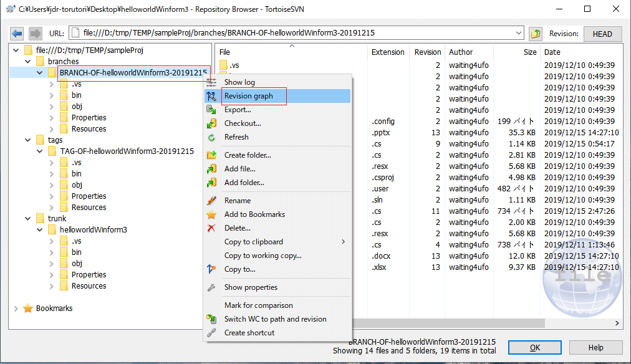Collapse the branches tree node
Screen dimensions: 631x364
[x=28, y=62]
